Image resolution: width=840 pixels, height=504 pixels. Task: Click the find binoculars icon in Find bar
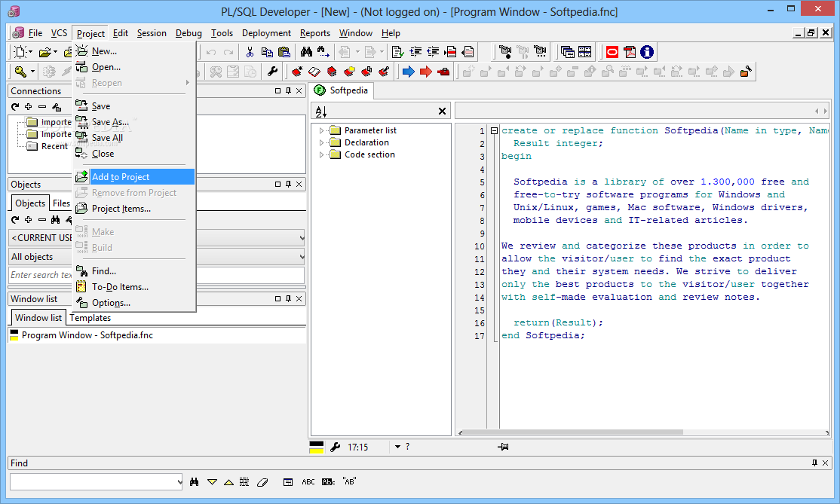(x=195, y=481)
